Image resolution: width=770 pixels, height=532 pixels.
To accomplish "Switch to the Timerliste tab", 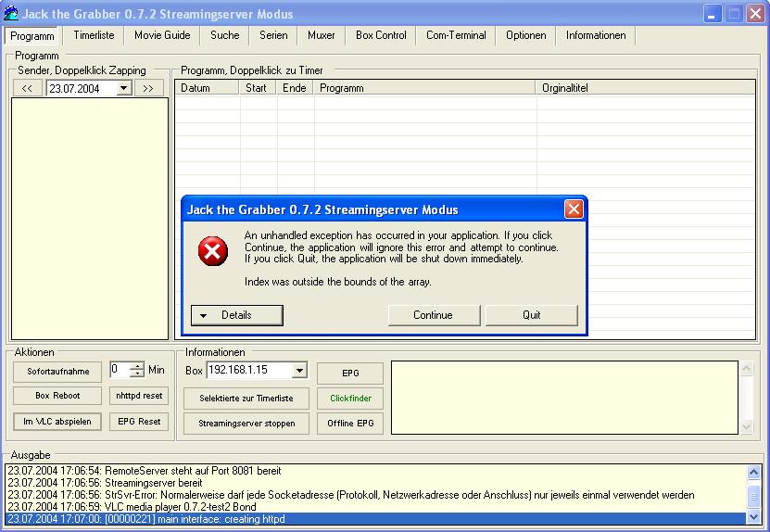I will coord(94,35).
